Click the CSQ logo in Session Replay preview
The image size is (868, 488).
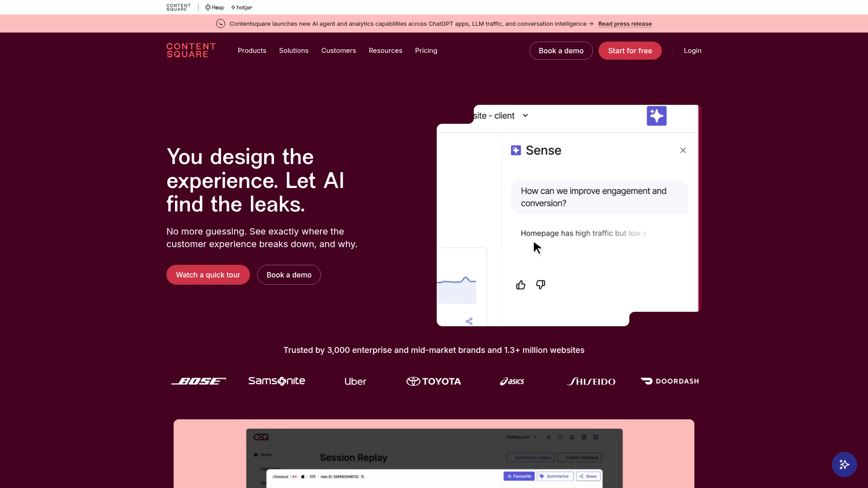click(261, 437)
